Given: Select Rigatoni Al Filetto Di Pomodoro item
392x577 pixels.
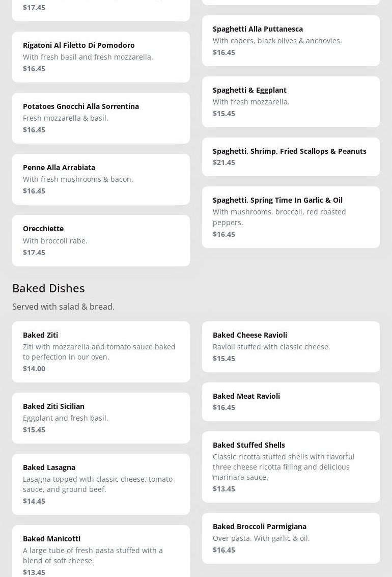Looking at the screenshot, I should click(101, 57).
